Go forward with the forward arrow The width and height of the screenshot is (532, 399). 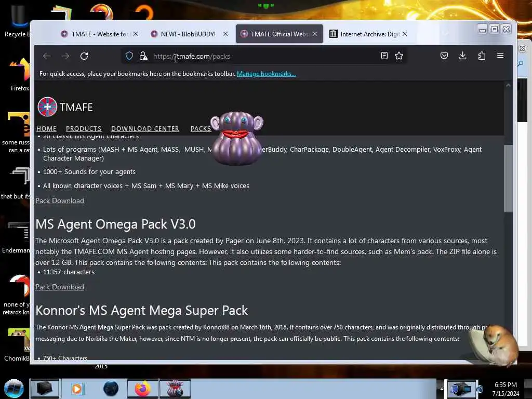[x=65, y=56]
